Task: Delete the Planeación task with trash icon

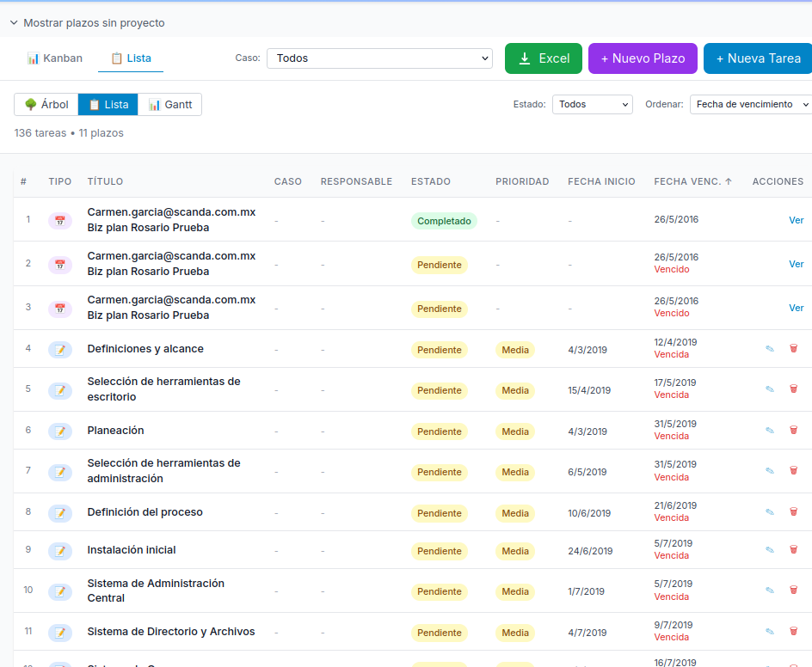Action: 793,430
